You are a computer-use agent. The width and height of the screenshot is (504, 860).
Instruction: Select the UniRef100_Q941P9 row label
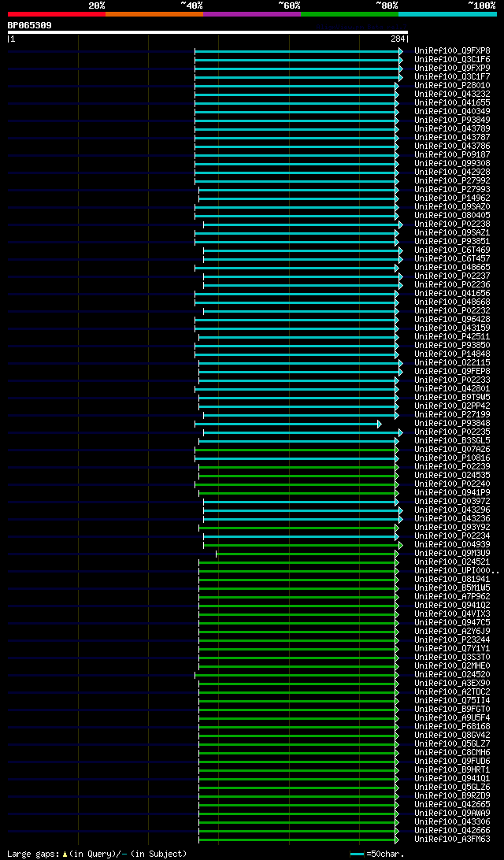453,492
